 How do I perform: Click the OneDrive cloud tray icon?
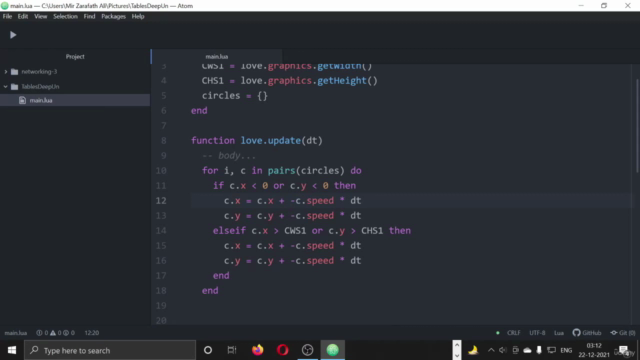pyautogui.click(x=527, y=350)
